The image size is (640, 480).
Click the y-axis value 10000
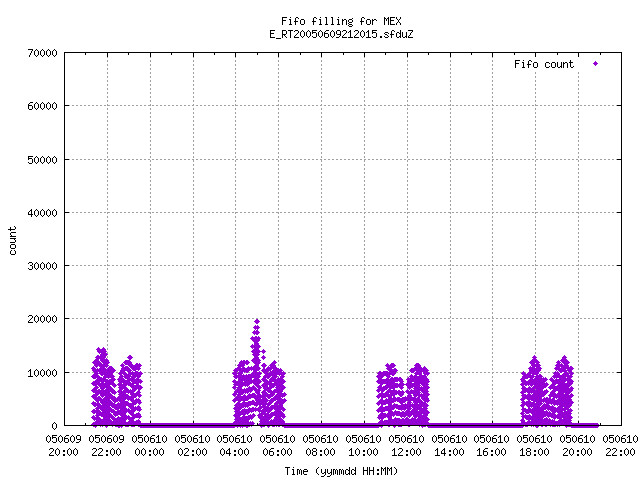(x=42, y=373)
